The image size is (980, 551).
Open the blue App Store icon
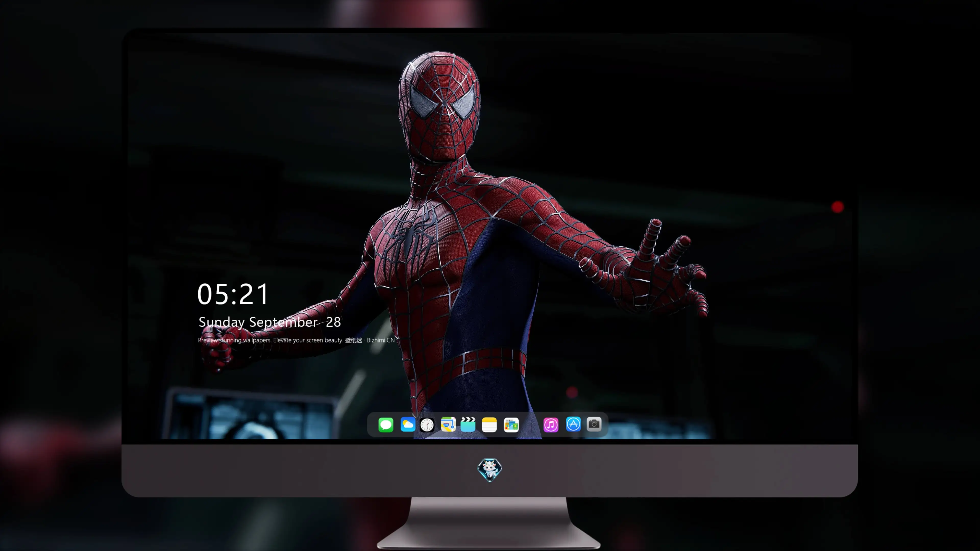click(x=573, y=424)
